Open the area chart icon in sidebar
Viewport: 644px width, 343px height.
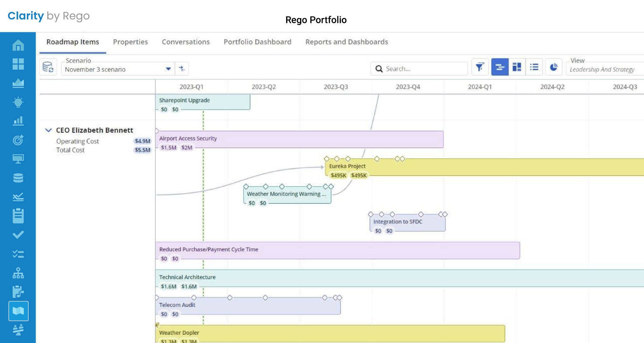18,83
